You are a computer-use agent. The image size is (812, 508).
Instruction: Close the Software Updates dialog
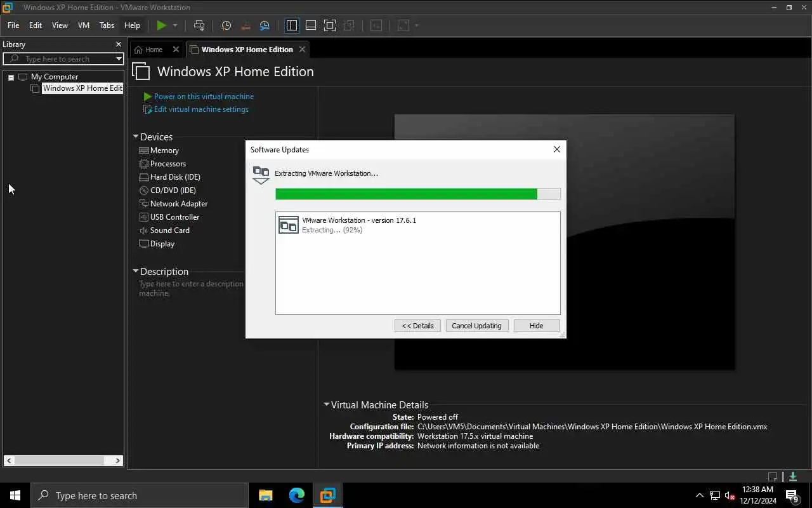coord(557,149)
